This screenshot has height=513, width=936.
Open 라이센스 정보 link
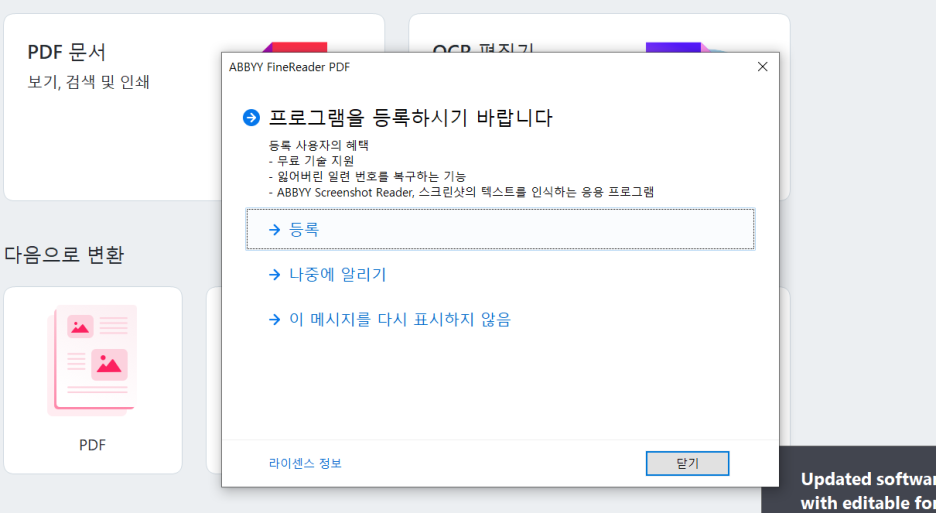[305, 463]
